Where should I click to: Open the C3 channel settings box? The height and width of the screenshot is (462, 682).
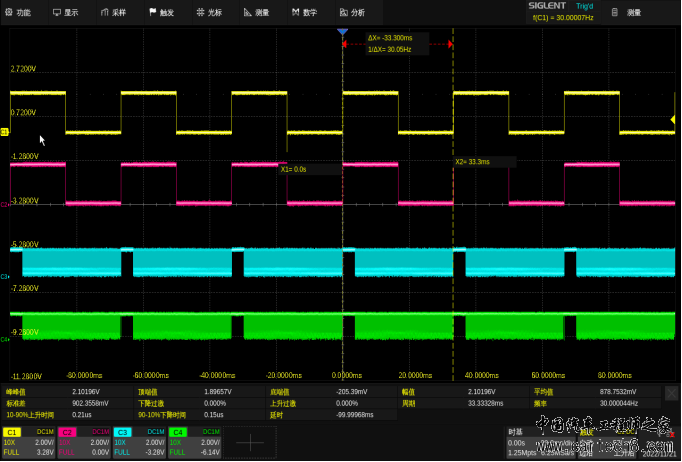tap(139, 442)
